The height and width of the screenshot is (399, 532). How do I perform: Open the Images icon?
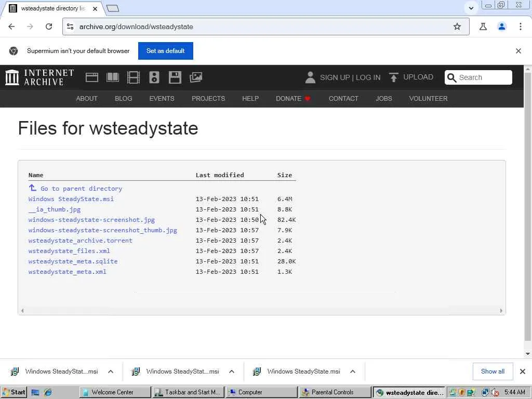tap(196, 77)
